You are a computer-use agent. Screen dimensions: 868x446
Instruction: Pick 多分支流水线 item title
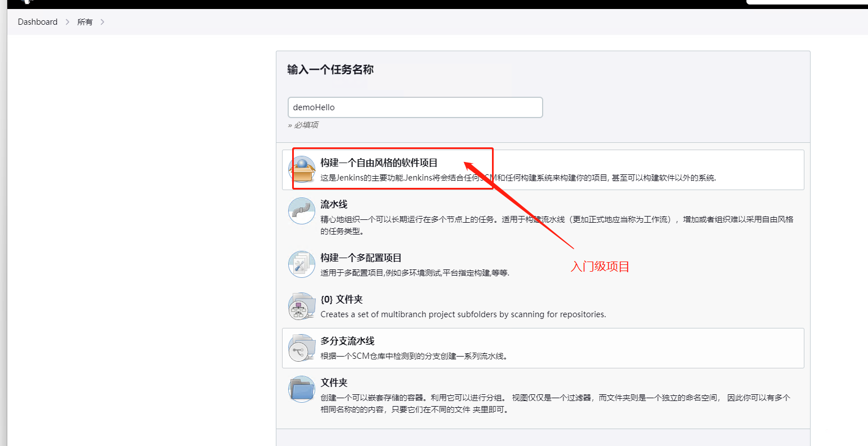pos(347,341)
